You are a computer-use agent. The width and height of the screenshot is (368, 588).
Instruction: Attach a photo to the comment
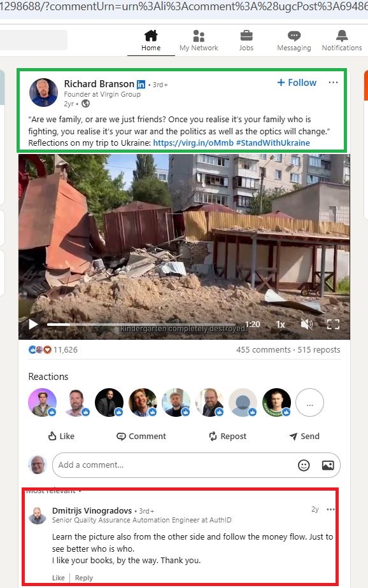point(328,465)
